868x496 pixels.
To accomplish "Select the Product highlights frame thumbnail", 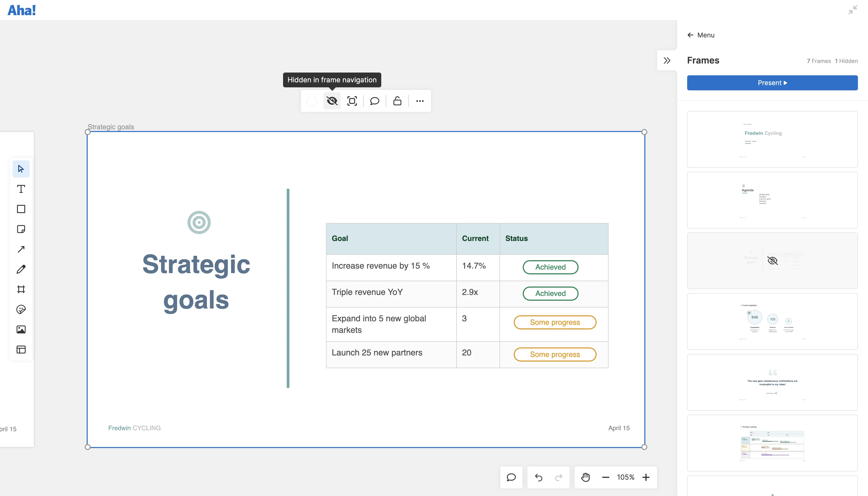I will (x=772, y=321).
